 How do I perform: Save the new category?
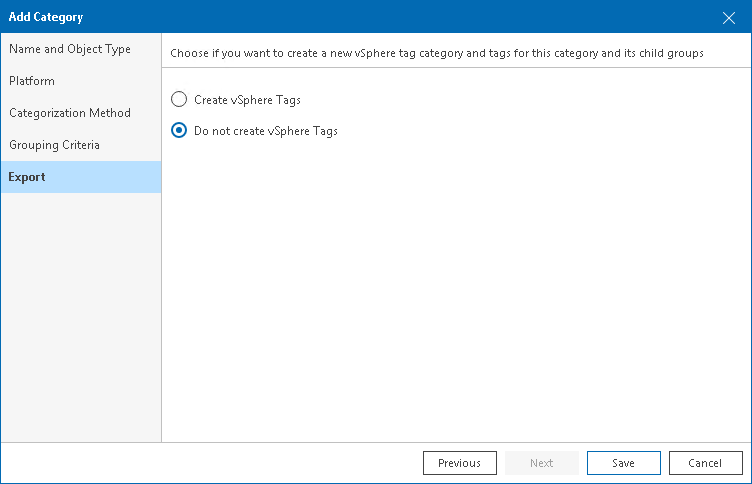[624, 463]
